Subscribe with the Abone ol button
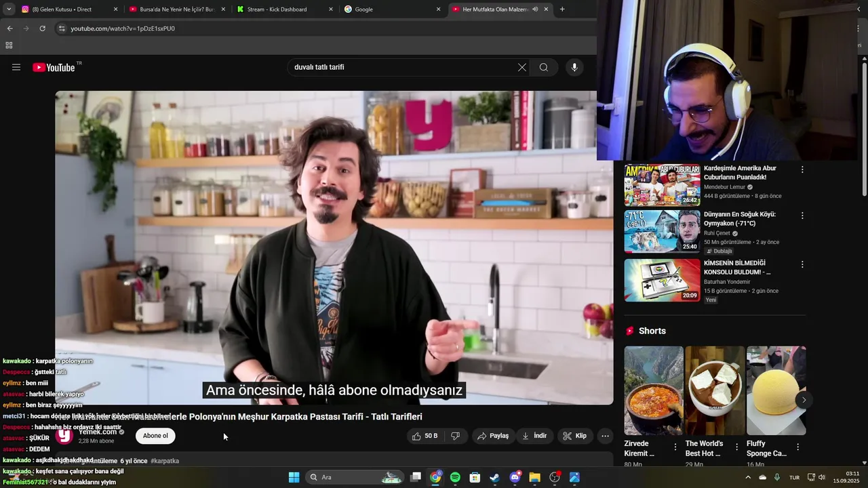 [155, 436]
